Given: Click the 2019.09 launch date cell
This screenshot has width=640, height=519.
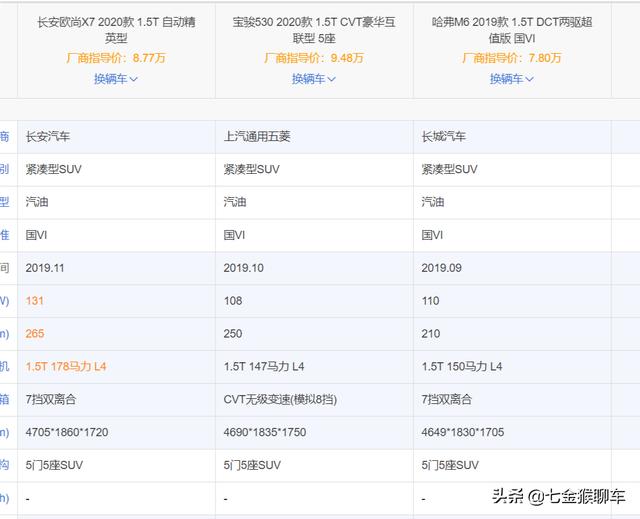Looking at the screenshot, I should click(x=512, y=268).
